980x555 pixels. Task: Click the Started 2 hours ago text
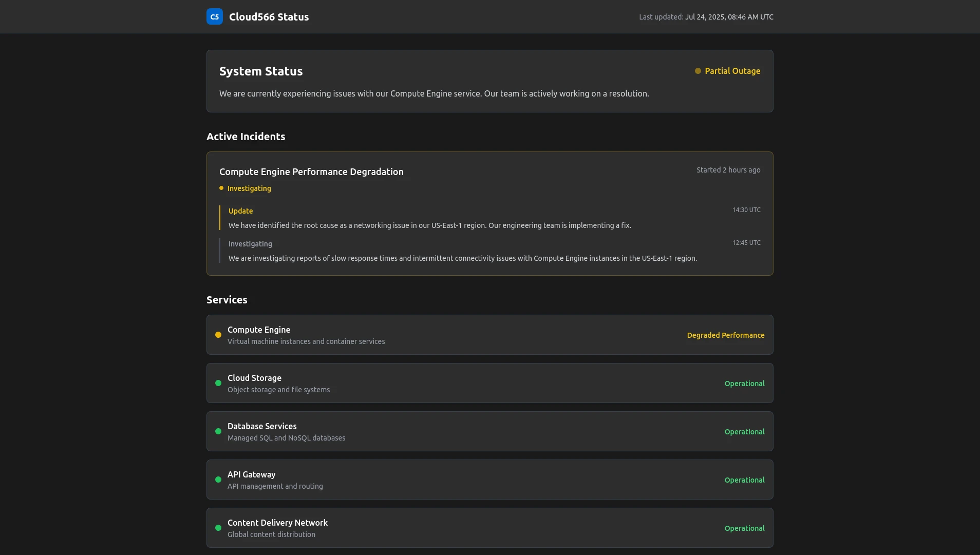click(x=728, y=170)
